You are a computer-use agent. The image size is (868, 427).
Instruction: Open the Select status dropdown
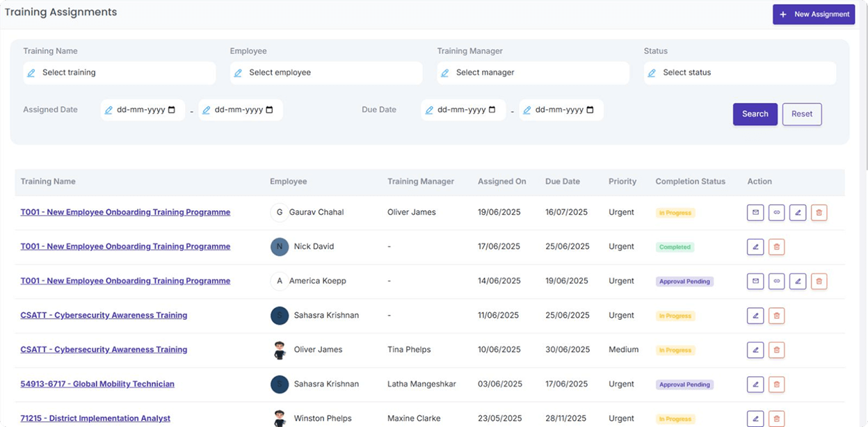click(739, 73)
